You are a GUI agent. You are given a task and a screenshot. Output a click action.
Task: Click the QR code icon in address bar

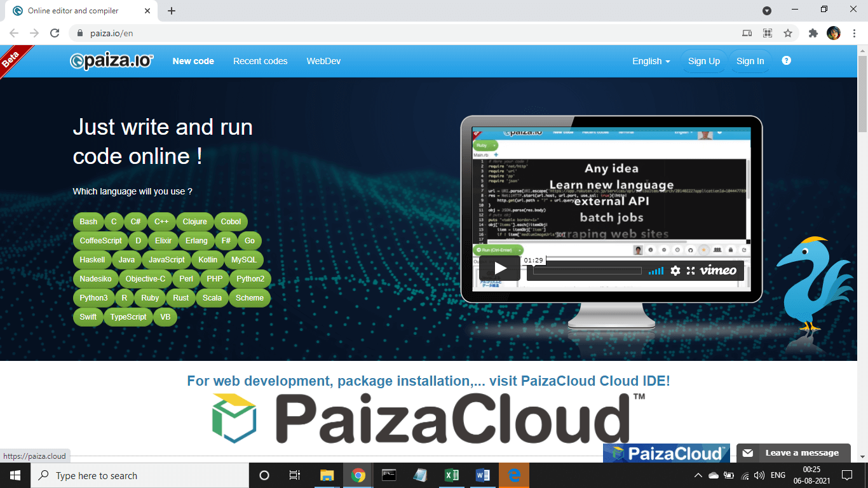tap(768, 33)
